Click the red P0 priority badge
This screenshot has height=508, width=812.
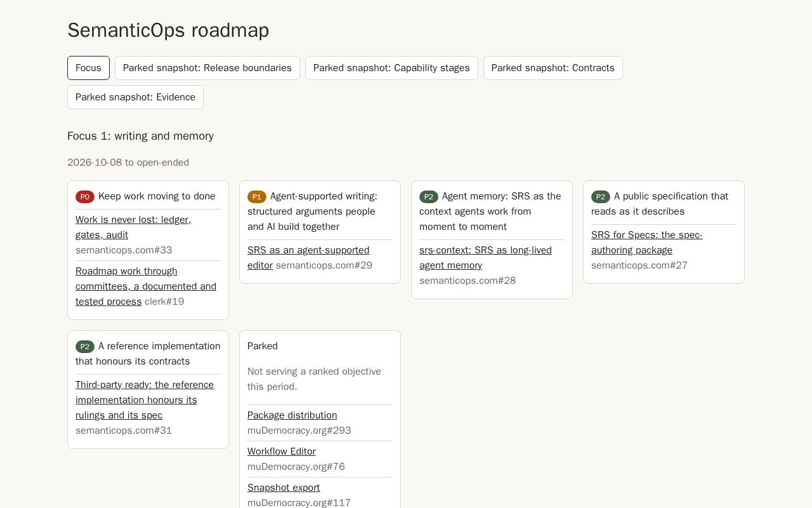pyautogui.click(x=85, y=197)
